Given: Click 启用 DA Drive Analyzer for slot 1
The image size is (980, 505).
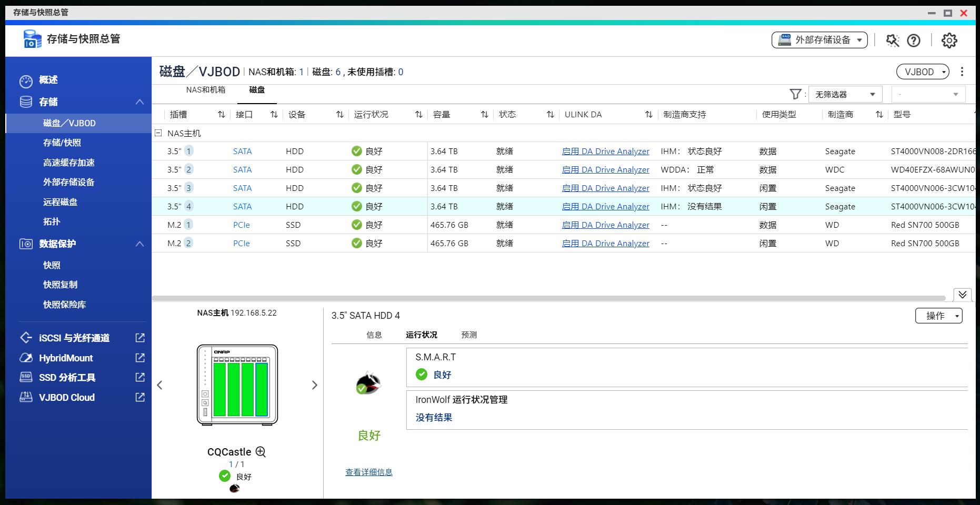Looking at the screenshot, I should [x=606, y=151].
